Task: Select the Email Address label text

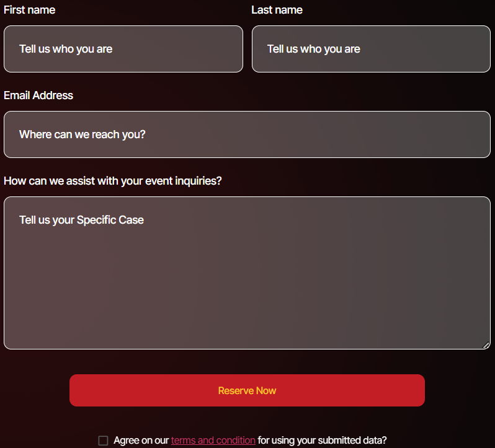Action: point(38,95)
